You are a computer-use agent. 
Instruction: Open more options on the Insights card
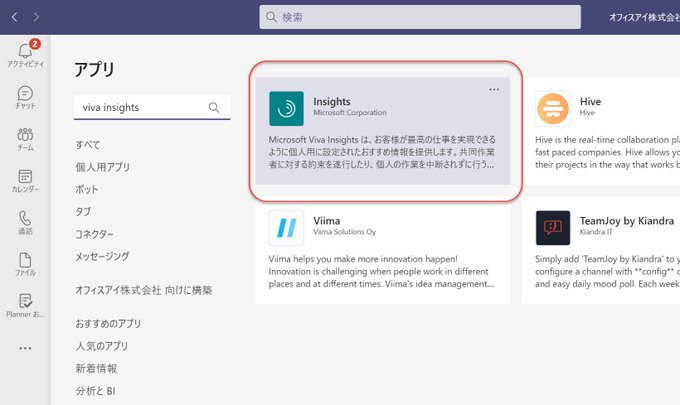[494, 89]
